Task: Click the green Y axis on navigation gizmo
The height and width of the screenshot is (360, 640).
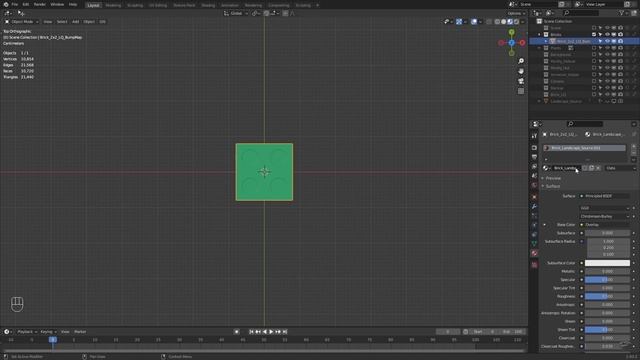Action: (x=511, y=32)
